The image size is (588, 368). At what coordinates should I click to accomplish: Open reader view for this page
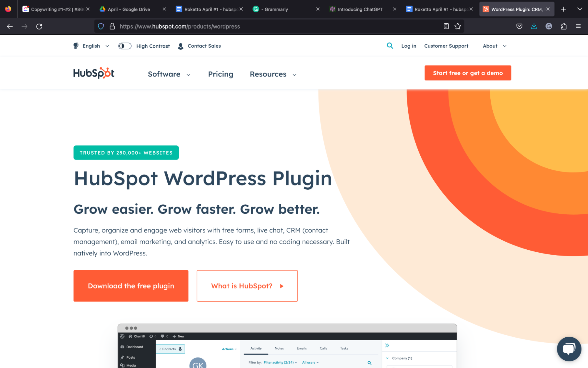pyautogui.click(x=446, y=26)
